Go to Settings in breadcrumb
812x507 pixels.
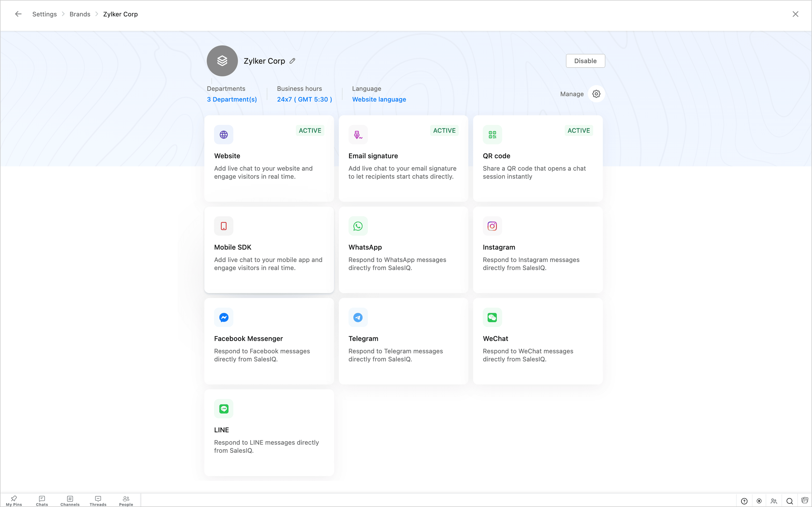point(44,14)
